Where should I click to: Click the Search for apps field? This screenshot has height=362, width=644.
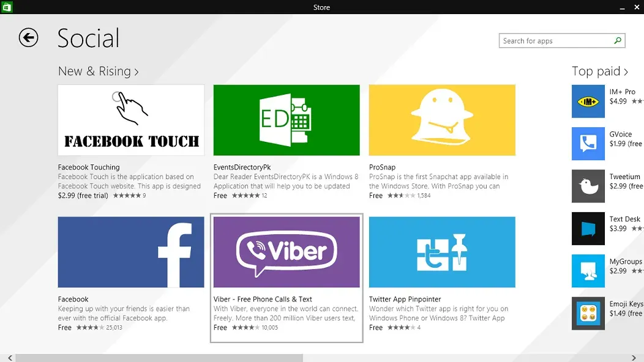pos(556,41)
